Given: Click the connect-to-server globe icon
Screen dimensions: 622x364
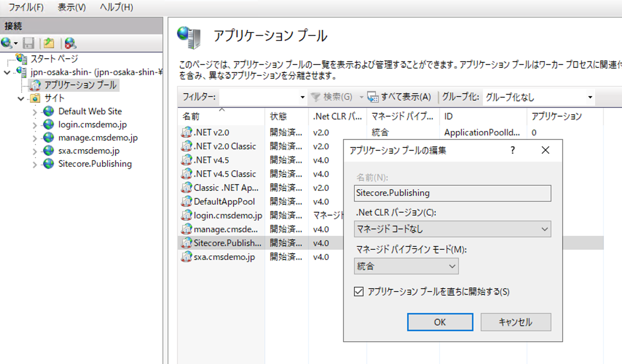Looking at the screenshot, I should pos(6,43).
